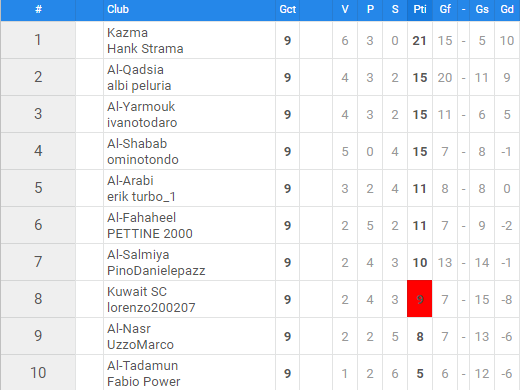Click the Club column header
The height and width of the screenshot is (390, 520).
[118, 9]
